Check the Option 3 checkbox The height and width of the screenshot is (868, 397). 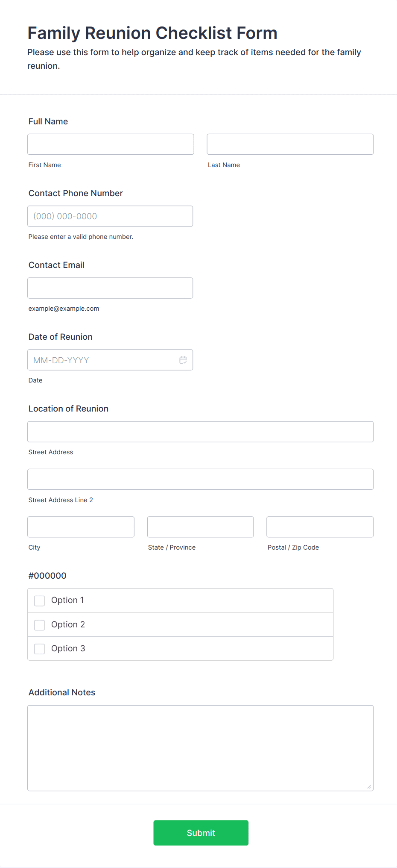click(39, 649)
